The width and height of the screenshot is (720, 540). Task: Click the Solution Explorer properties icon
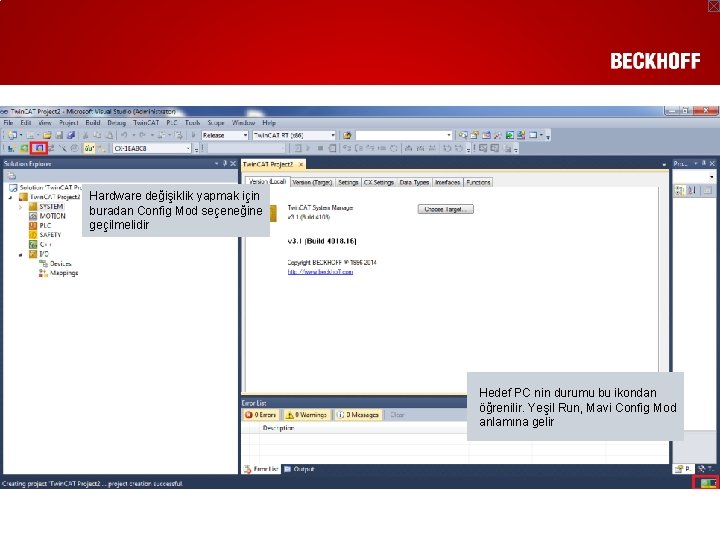(x=11, y=176)
